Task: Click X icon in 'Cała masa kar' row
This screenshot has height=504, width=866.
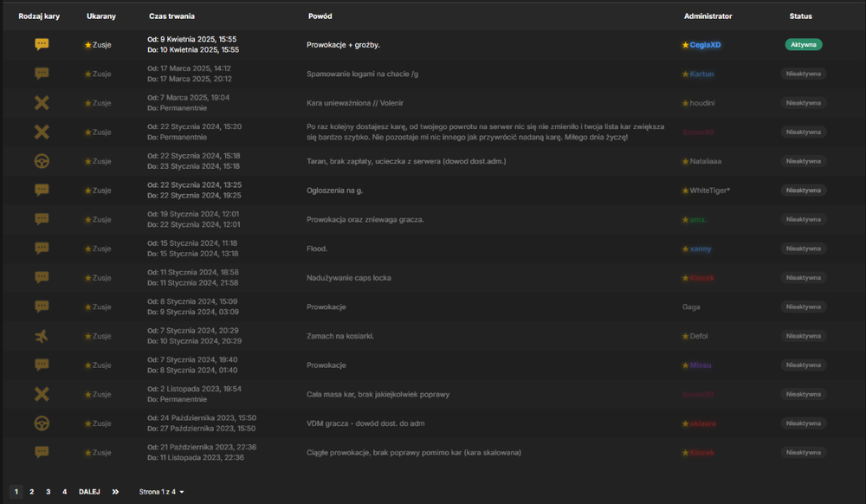Action: pyautogui.click(x=42, y=394)
